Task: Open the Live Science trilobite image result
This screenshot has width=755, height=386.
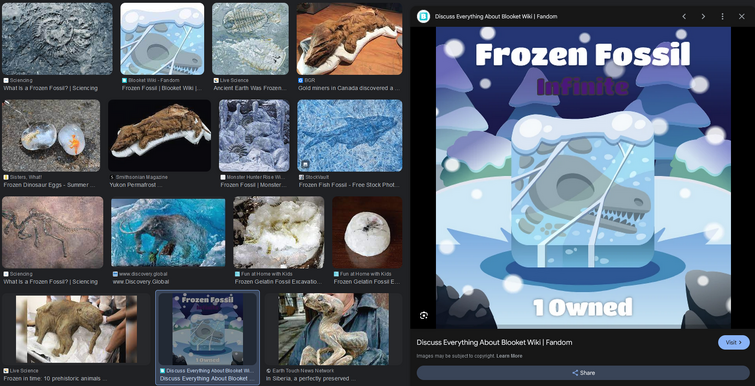Action: [250, 39]
